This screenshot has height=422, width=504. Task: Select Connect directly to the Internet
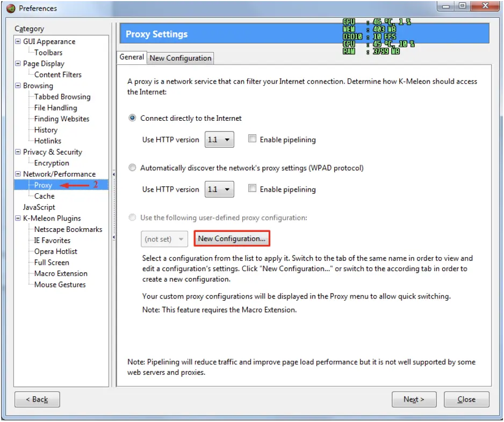(133, 118)
